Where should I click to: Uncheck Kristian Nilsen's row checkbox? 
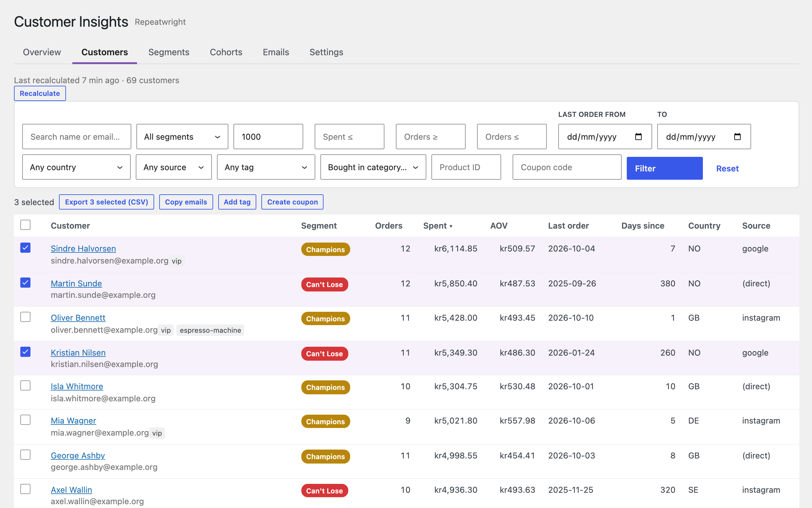[25, 352]
